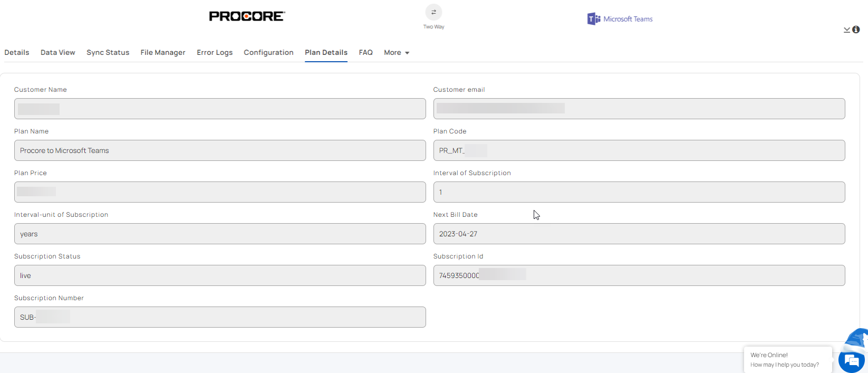Go to the Sync Status tab
The width and height of the screenshot is (868, 373).
pos(108,52)
